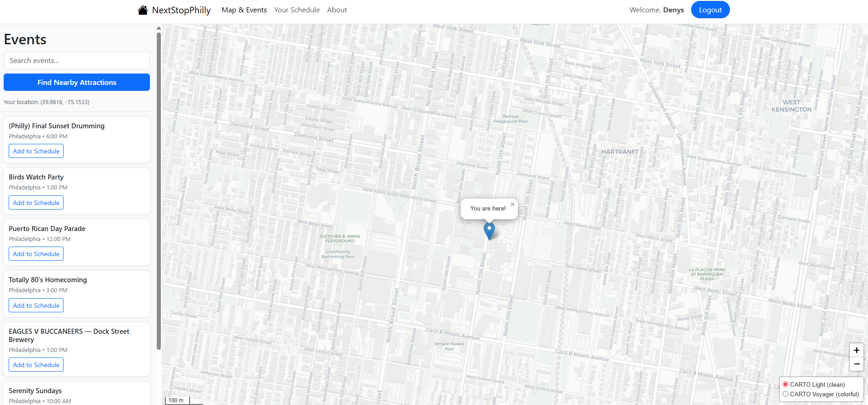
Task: Click the NextStopPhilly house logo icon
Action: tap(143, 10)
